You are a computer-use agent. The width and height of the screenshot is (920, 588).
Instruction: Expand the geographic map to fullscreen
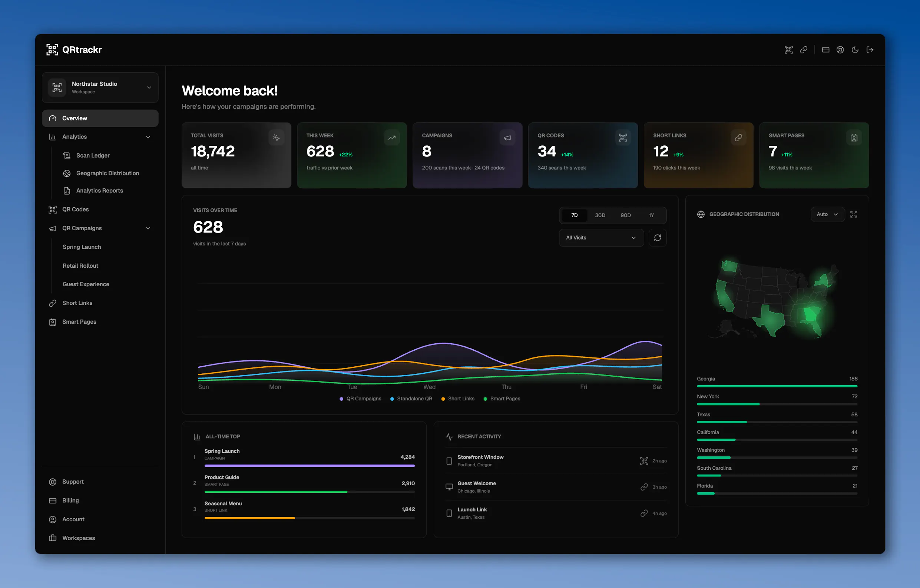[x=854, y=214]
